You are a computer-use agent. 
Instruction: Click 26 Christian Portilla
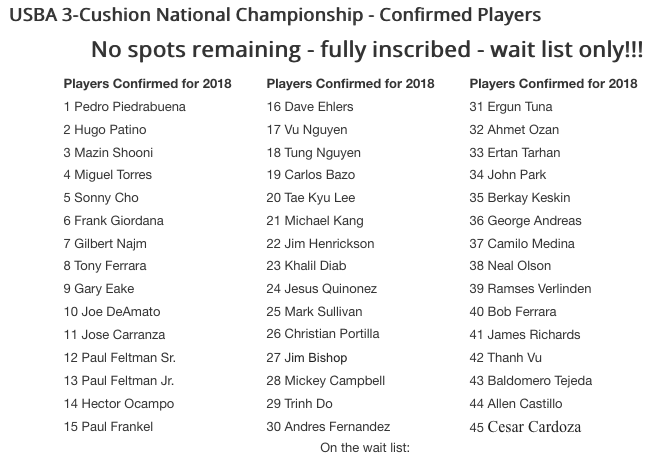click(x=323, y=334)
